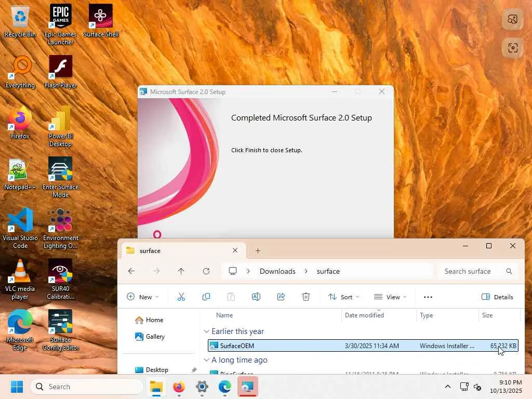
Task: Select Power BI Desktop shortcut
Action: tap(60, 127)
